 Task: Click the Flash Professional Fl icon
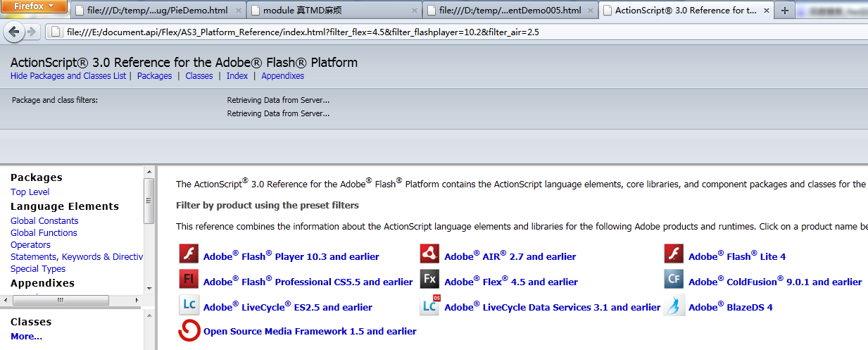tap(189, 280)
